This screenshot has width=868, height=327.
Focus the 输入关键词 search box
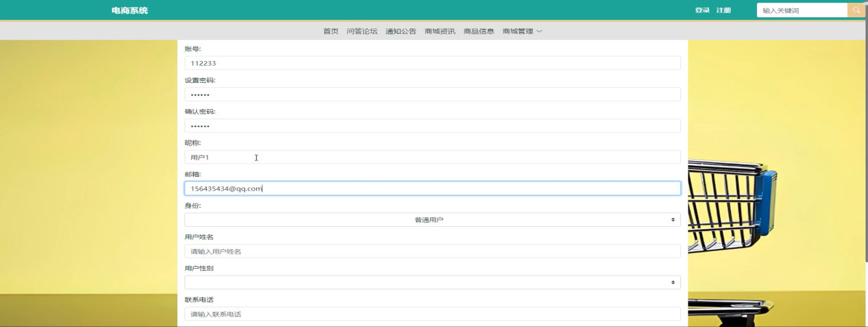click(802, 10)
